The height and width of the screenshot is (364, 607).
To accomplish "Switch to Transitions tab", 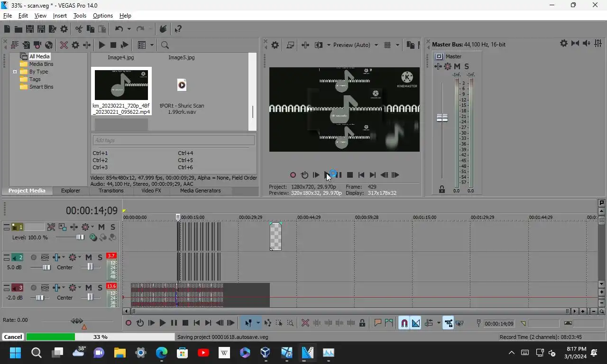I will pos(111,191).
